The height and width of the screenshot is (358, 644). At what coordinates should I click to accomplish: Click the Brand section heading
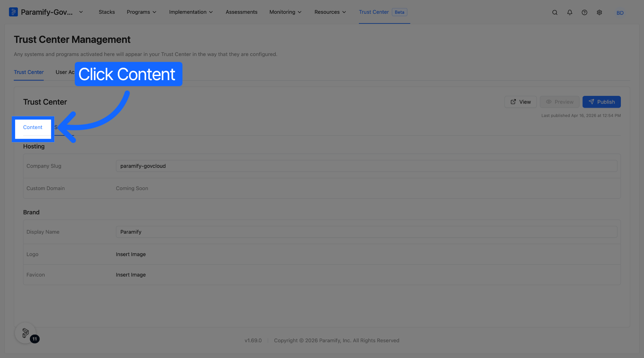tap(31, 213)
